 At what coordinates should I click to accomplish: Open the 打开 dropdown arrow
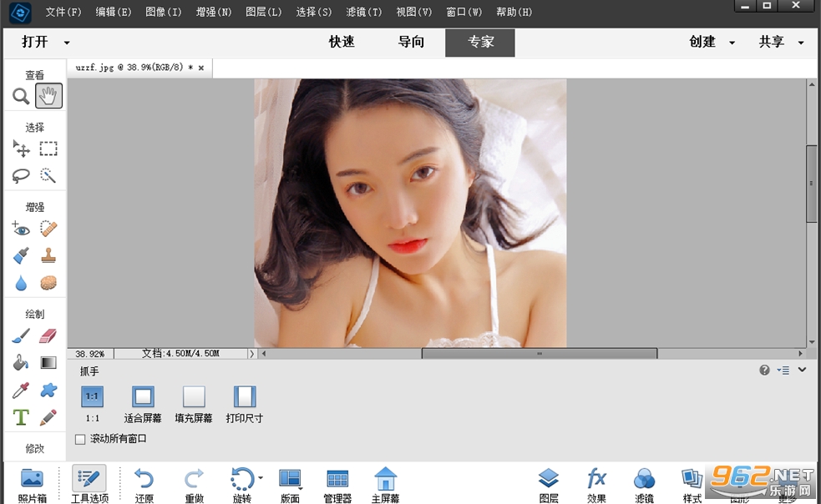[67, 43]
